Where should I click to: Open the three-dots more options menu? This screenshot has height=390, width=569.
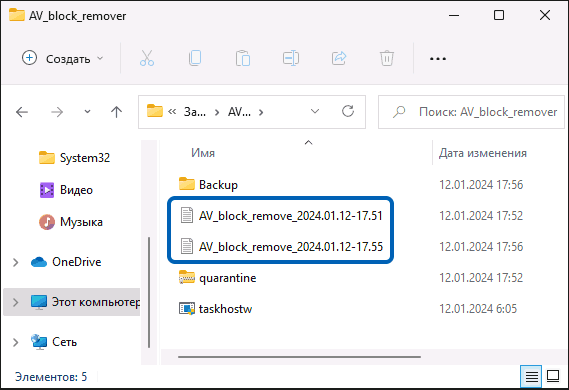438,58
